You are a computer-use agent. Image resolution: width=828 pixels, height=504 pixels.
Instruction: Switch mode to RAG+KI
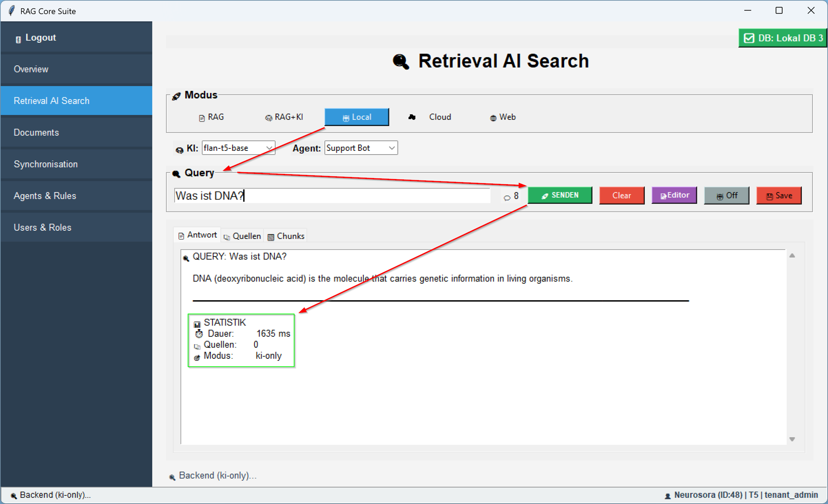point(284,117)
